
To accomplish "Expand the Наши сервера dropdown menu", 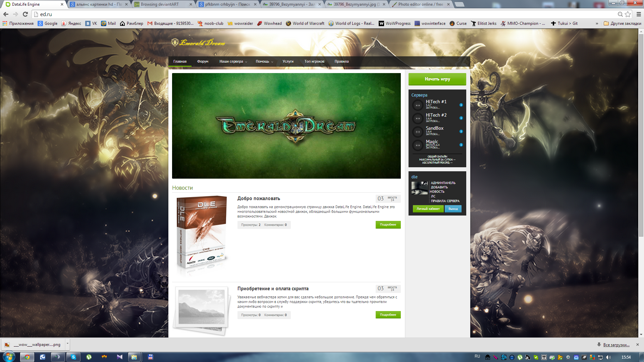I will (233, 61).
